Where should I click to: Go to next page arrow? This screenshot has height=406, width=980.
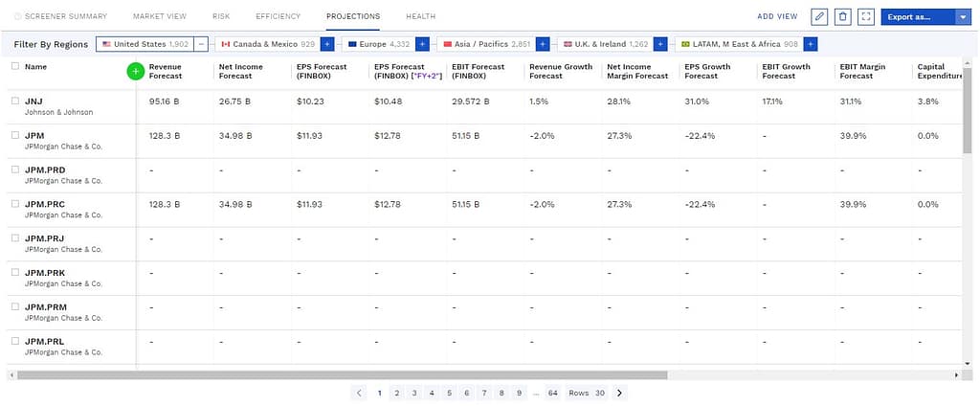(x=619, y=393)
